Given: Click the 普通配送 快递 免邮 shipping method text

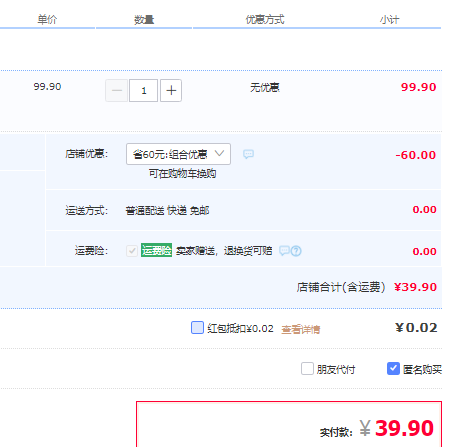Looking at the screenshot, I should [x=167, y=211].
